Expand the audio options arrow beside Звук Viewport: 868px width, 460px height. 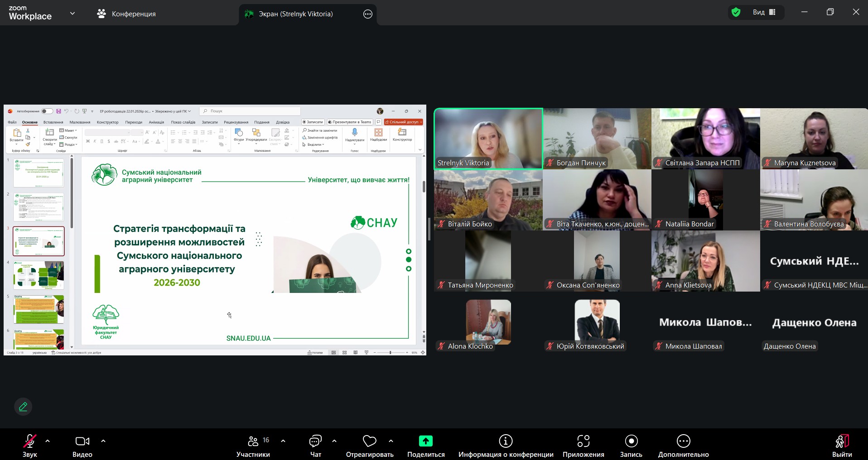(x=48, y=441)
